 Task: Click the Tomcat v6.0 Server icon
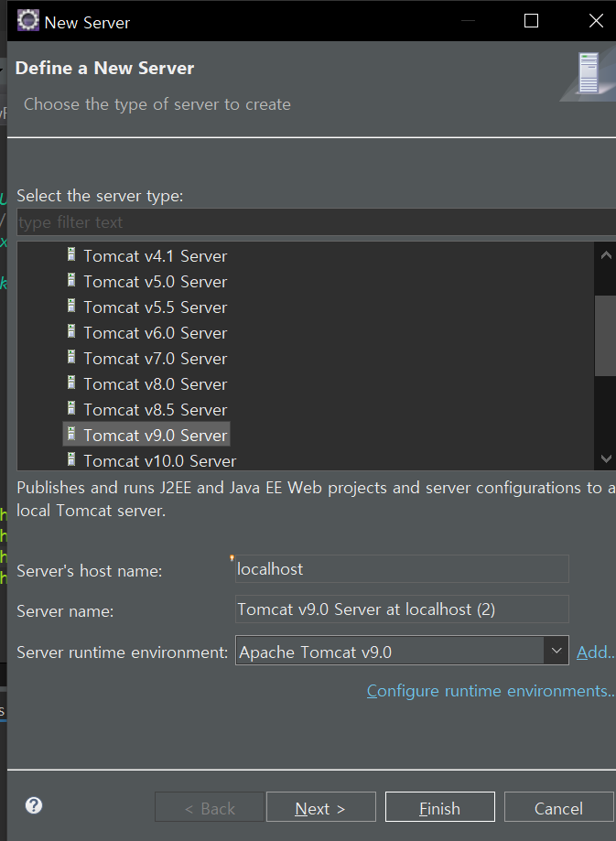(x=70, y=331)
